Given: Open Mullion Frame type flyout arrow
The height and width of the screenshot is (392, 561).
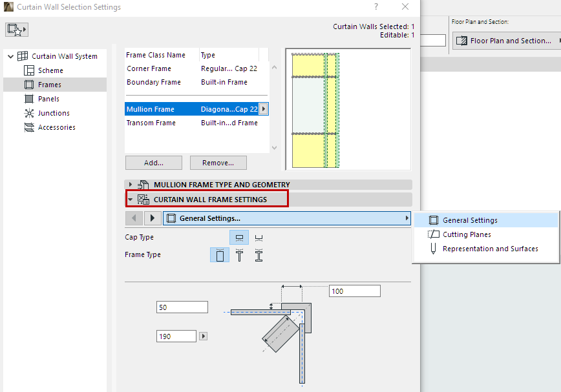Looking at the screenshot, I should tap(264, 109).
